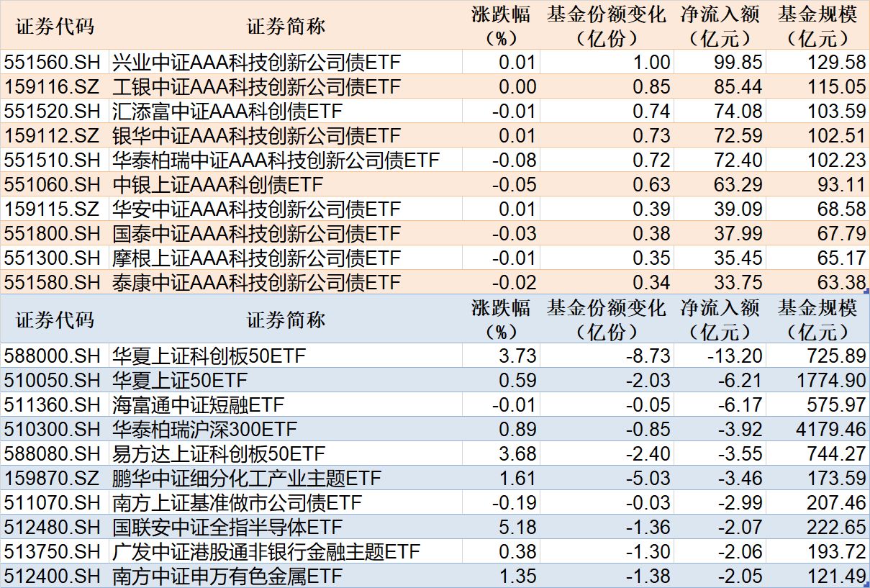Select the 551560.SH code cell
The width and height of the screenshot is (870, 588).
click(55, 63)
